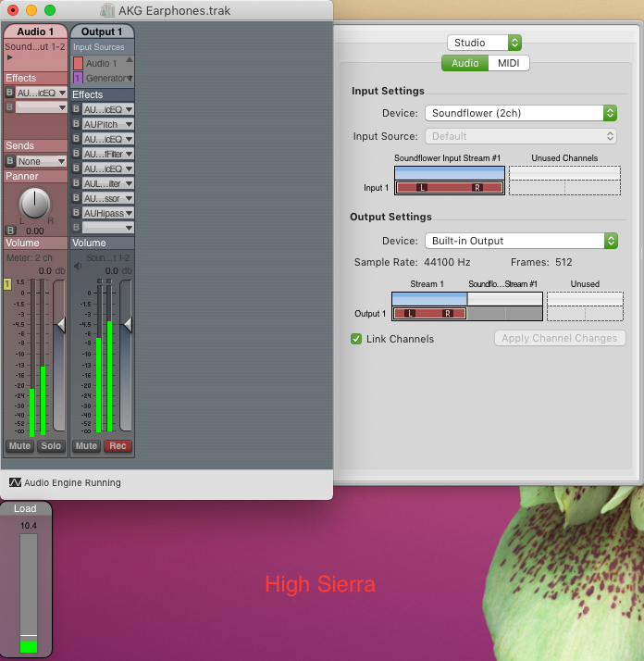Click the play triangle under Sound...ut 1-2

[9, 57]
